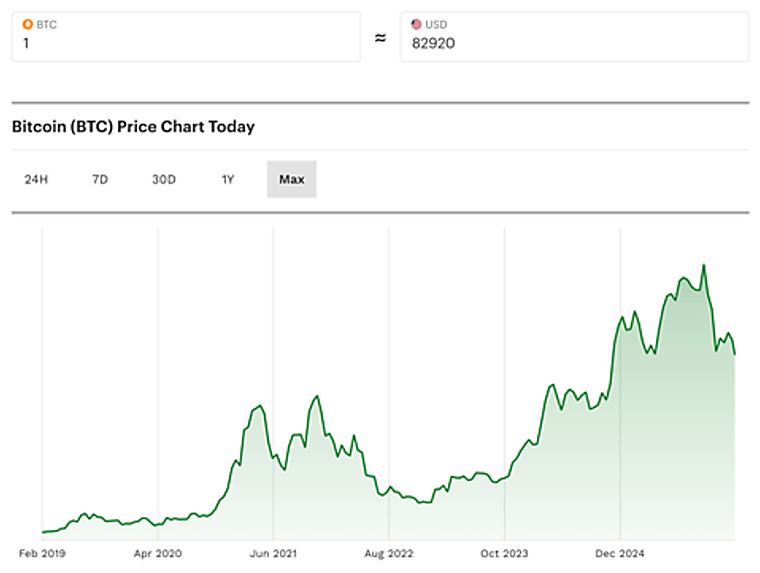Click the 'BTC' currency label
The image size is (760, 573).
pos(47,24)
